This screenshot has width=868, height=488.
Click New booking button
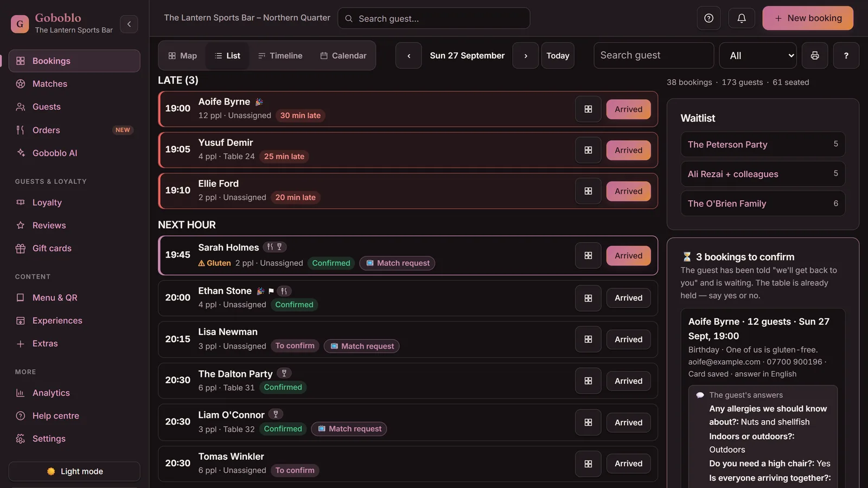(x=808, y=18)
